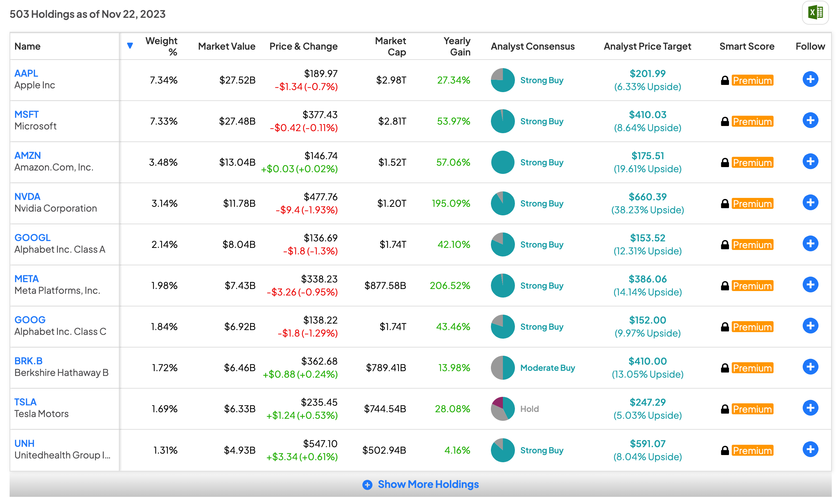
Task: Click GOOGL analyst consensus pie chart
Action: pos(503,244)
